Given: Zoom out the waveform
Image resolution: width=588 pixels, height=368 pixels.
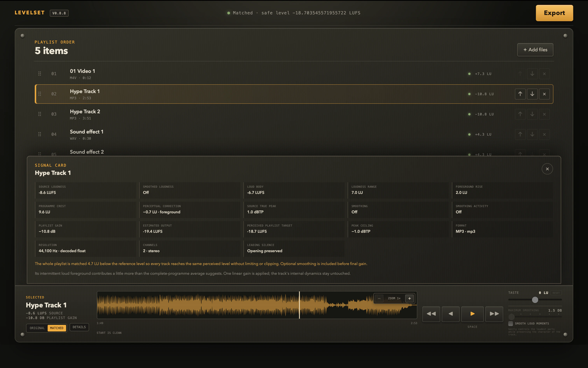Looking at the screenshot, I should tap(379, 298).
